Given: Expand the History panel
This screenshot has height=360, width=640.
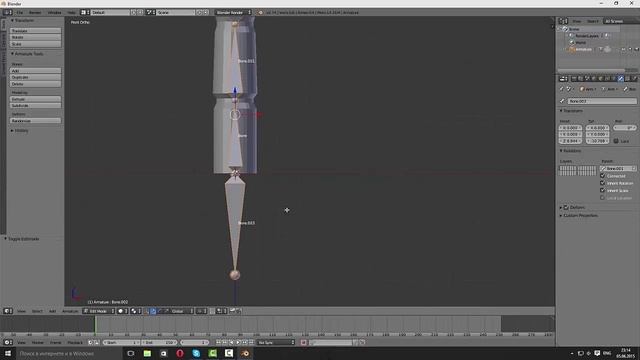Looking at the screenshot, I should (19, 131).
